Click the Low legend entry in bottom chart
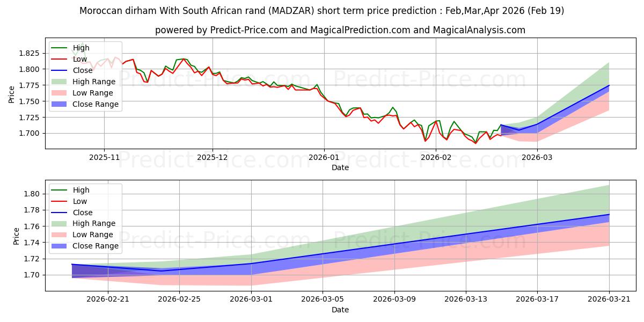The image size is (644, 322). [x=69, y=201]
